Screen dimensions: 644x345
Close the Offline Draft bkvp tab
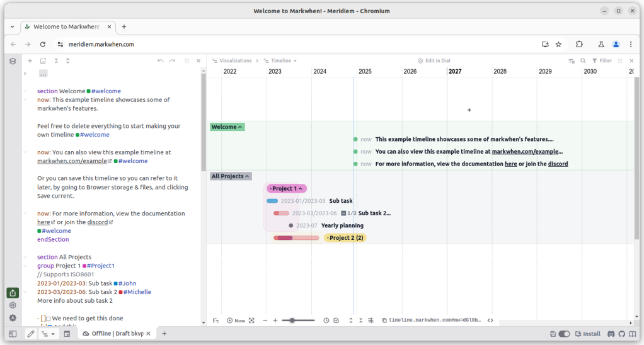[149, 334]
